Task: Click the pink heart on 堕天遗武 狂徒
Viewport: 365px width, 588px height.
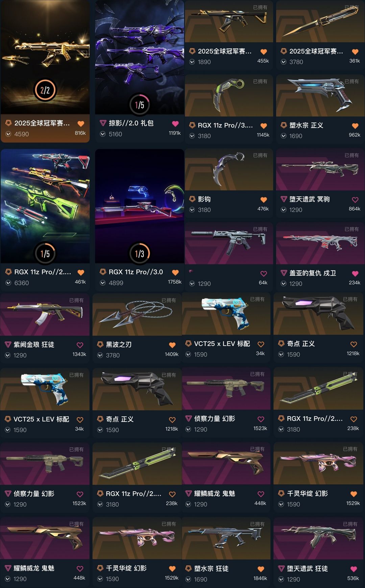Action: (354, 569)
